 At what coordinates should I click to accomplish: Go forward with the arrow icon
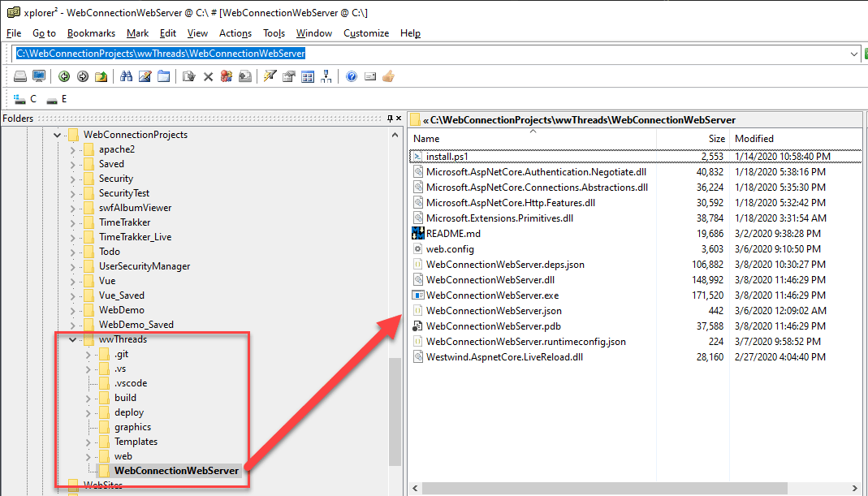tap(83, 76)
